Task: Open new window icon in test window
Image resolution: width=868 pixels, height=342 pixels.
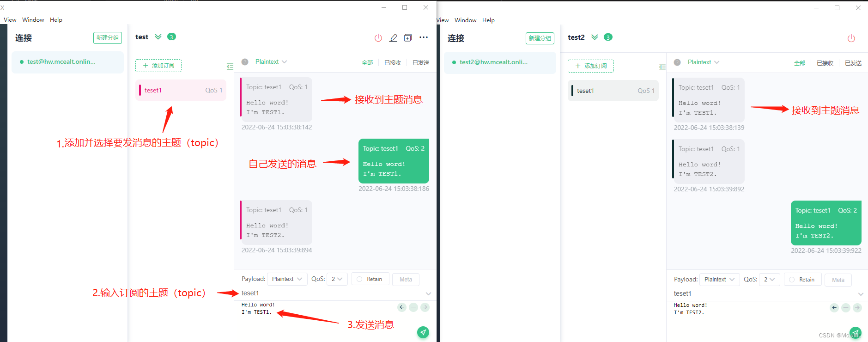Action: coord(408,38)
